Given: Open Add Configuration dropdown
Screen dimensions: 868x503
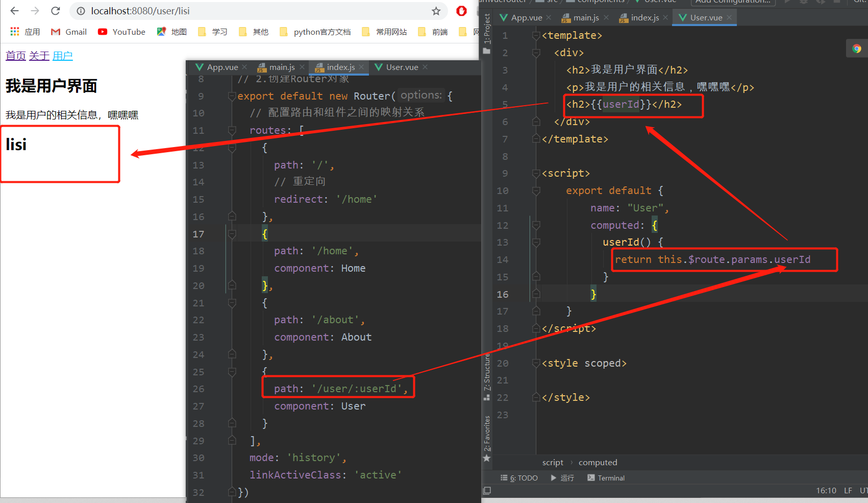Looking at the screenshot, I should 733,2.
